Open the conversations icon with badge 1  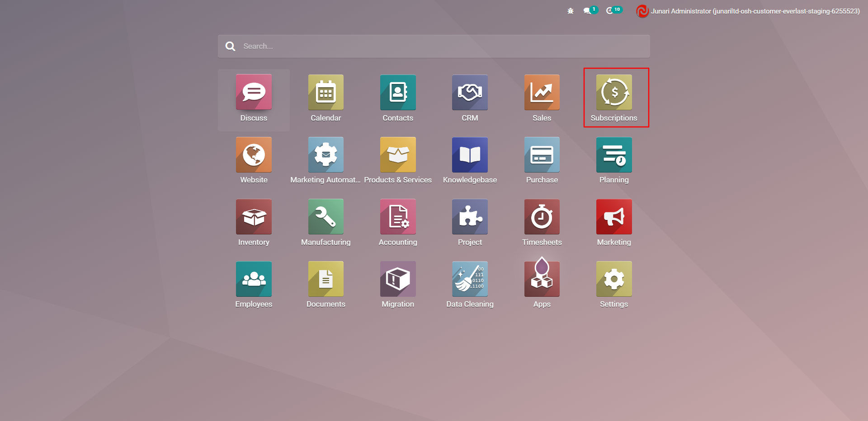click(x=588, y=11)
